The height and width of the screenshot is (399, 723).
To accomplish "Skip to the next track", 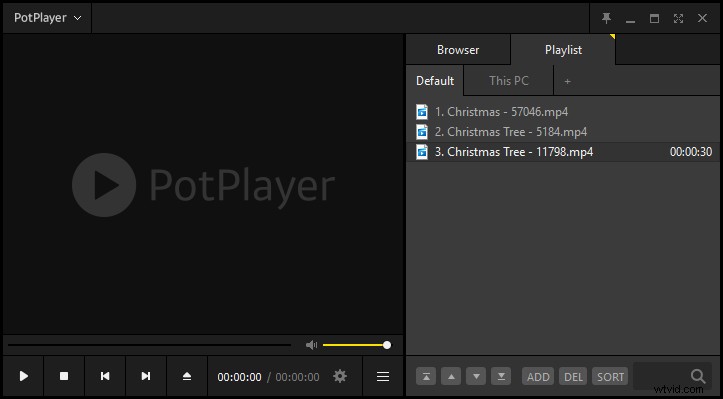I will coord(146,376).
